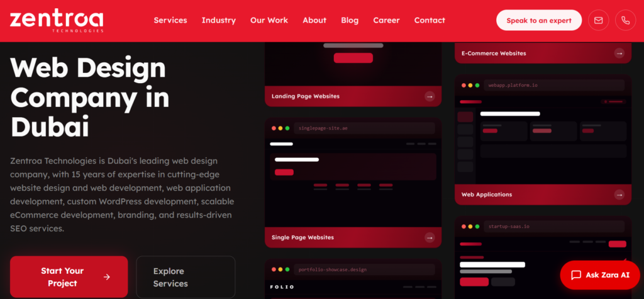Click the Zentroa Technologies logo
This screenshot has height=299, width=644.
(x=57, y=20)
